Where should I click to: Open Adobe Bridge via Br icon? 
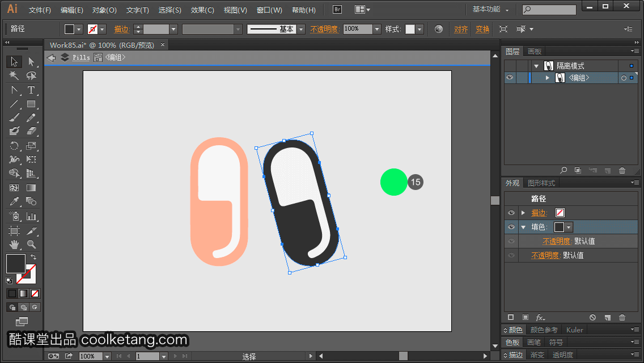pyautogui.click(x=337, y=10)
